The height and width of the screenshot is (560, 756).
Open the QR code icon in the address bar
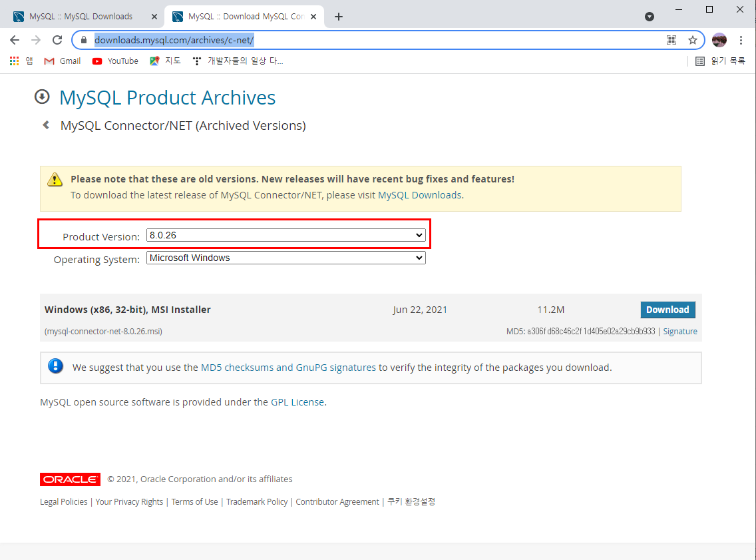(671, 40)
